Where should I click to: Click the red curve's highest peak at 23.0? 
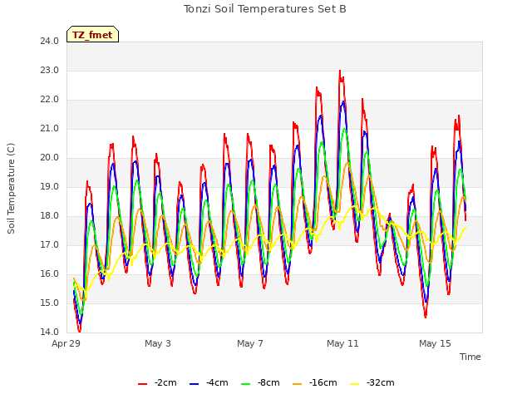click(340, 71)
